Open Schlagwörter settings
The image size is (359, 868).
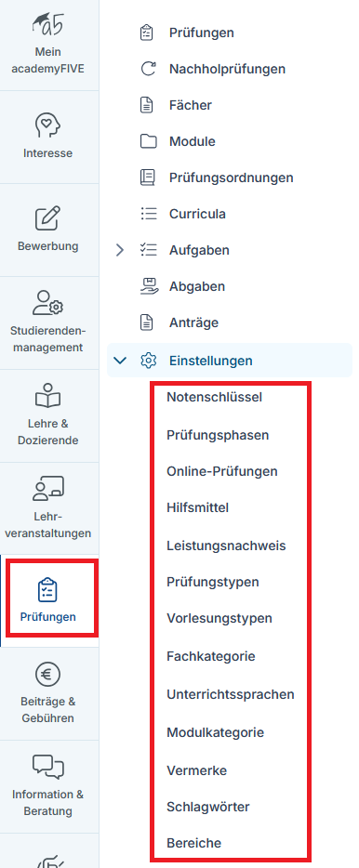coord(207,807)
